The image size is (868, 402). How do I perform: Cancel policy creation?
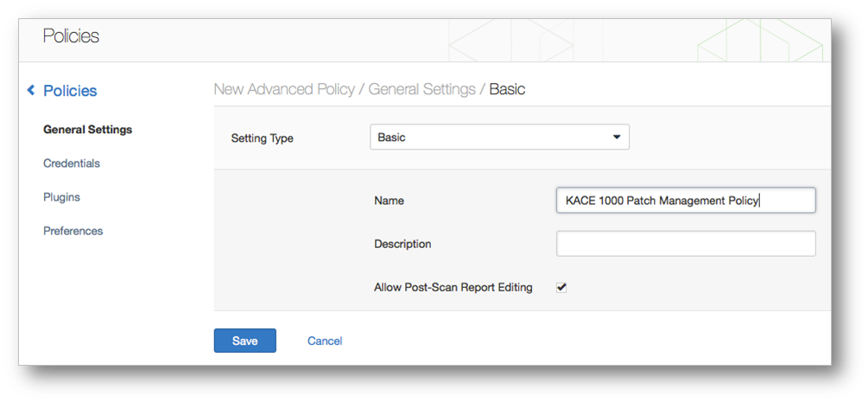(x=325, y=341)
